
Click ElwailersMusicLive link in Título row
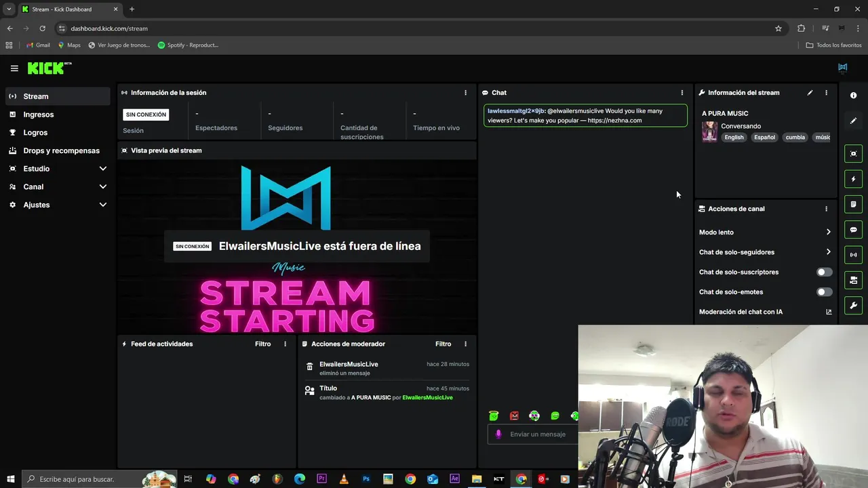point(427,398)
